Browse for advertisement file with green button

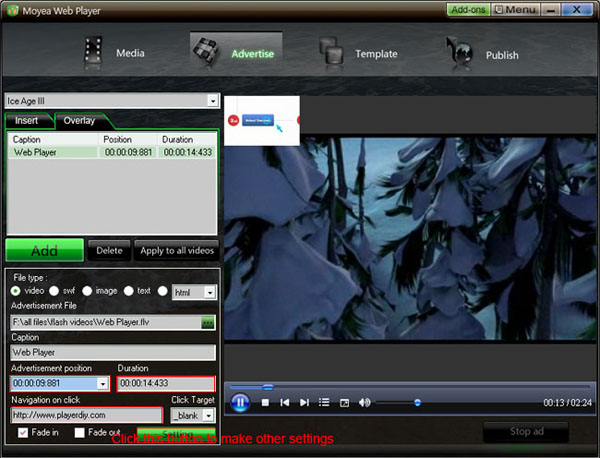pyautogui.click(x=208, y=323)
